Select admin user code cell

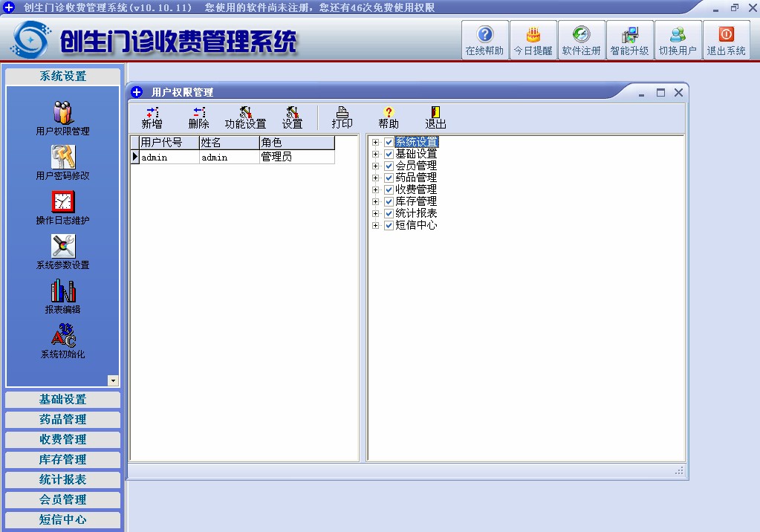click(x=169, y=157)
